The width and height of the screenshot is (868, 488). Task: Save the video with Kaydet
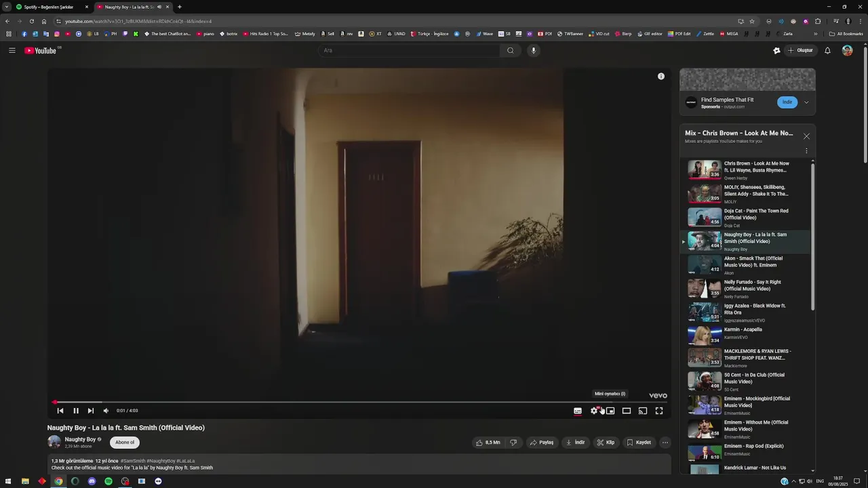(639, 443)
